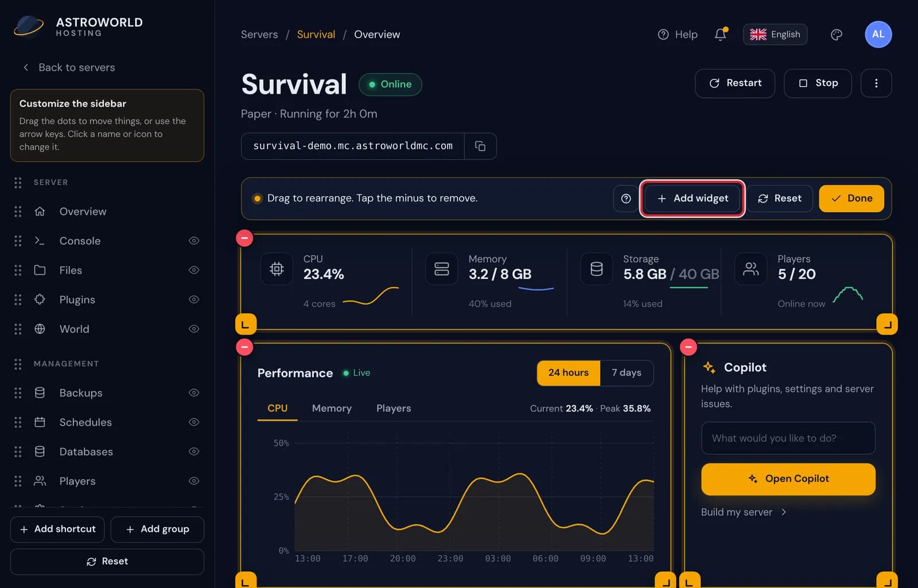918x588 pixels.
Task: Open the English language selector
Action: pos(775,34)
